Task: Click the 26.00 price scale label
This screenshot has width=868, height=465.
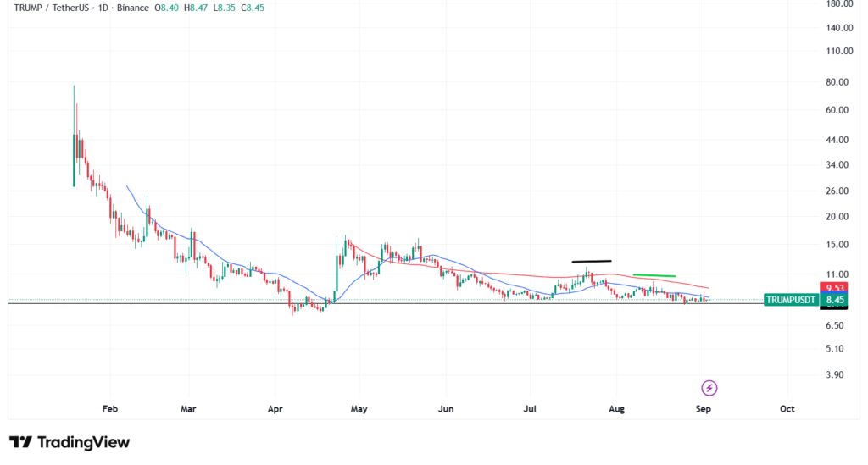Action: click(837, 191)
